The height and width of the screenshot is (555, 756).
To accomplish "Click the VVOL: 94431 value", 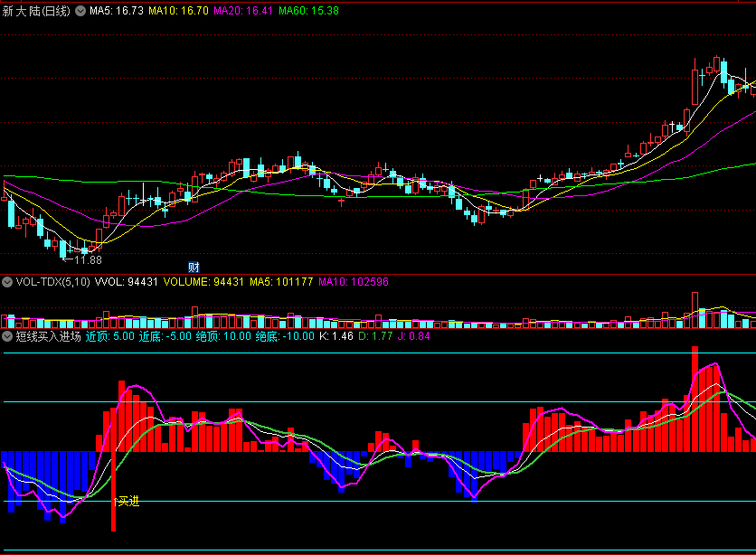I will [x=127, y=282].
